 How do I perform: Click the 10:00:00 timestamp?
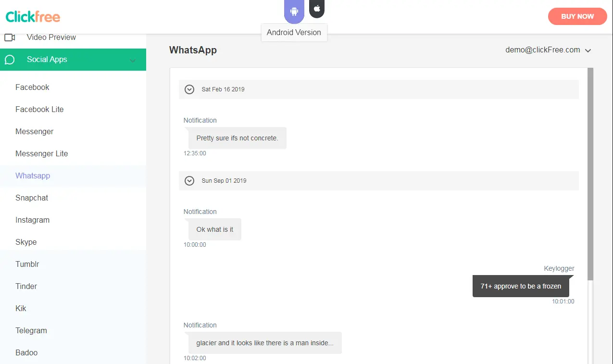coord(195,245)
